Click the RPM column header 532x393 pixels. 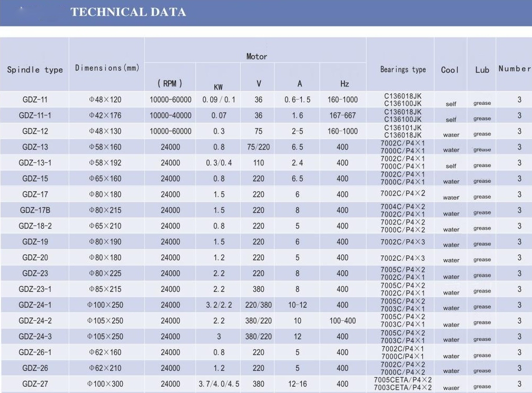click(170, 83)
